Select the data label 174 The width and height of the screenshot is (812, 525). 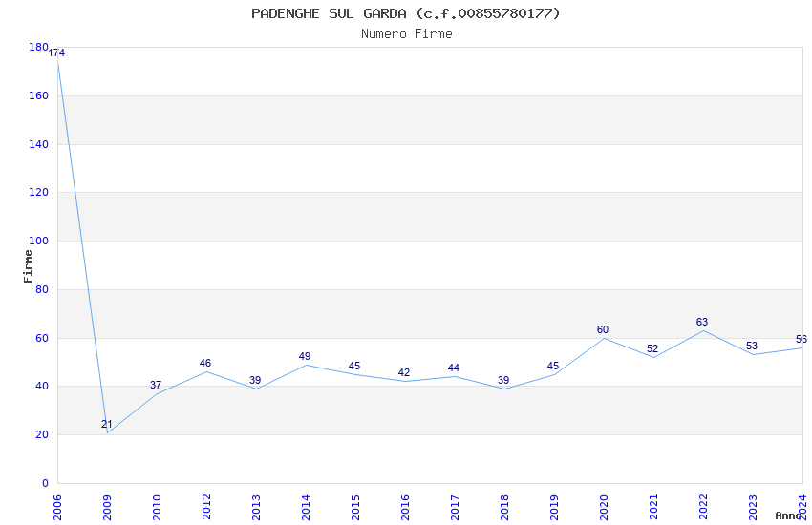pyautogui.click(x=56, y=52)
